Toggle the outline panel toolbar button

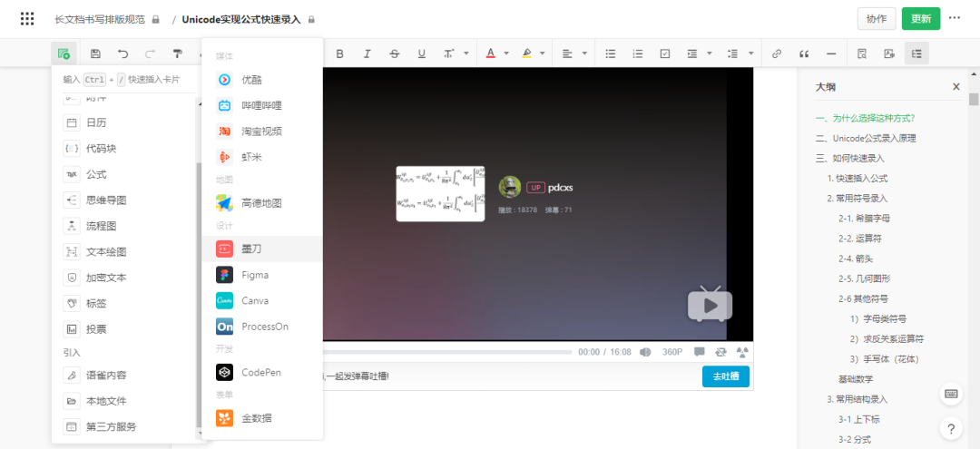(x=916, y=54)
